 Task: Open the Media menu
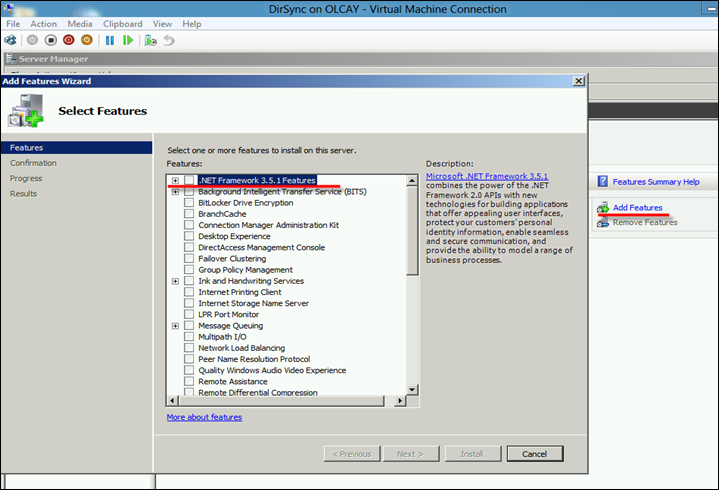click(80, 24)
